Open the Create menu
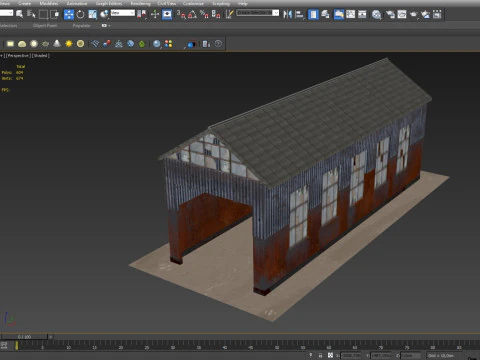This screenshot has width=480, height=360. click(x=25, y=3)
